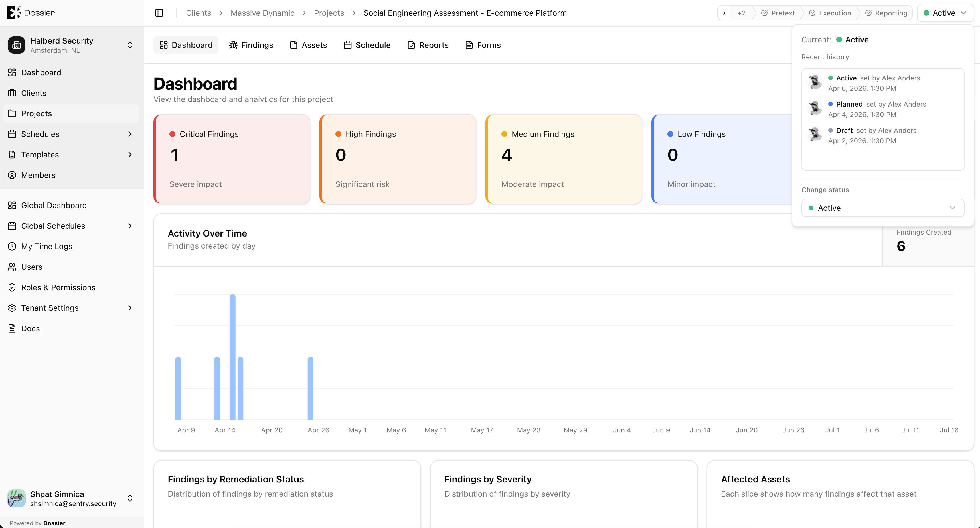Go to Clients breadcrumb link

199,13
